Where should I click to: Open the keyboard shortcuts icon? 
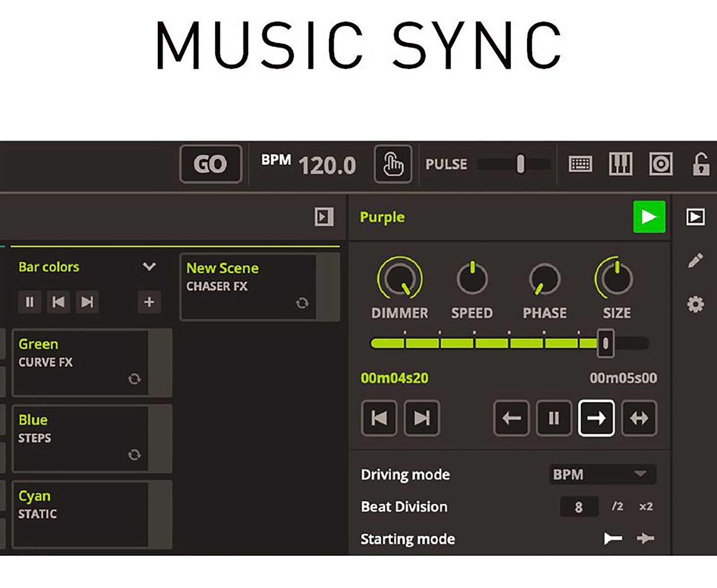(x=580, y=164)
